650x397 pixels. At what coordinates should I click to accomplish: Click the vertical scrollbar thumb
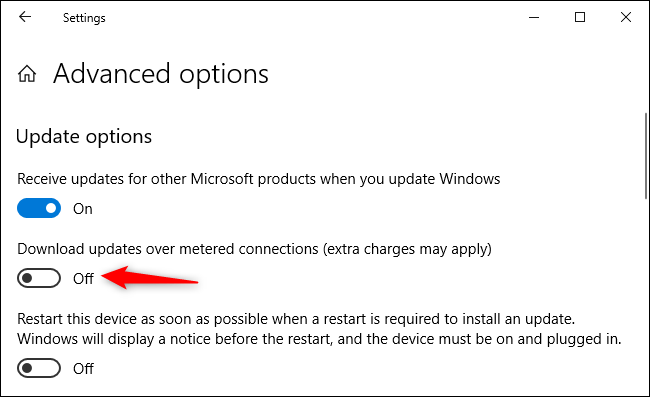coord(646,155)
